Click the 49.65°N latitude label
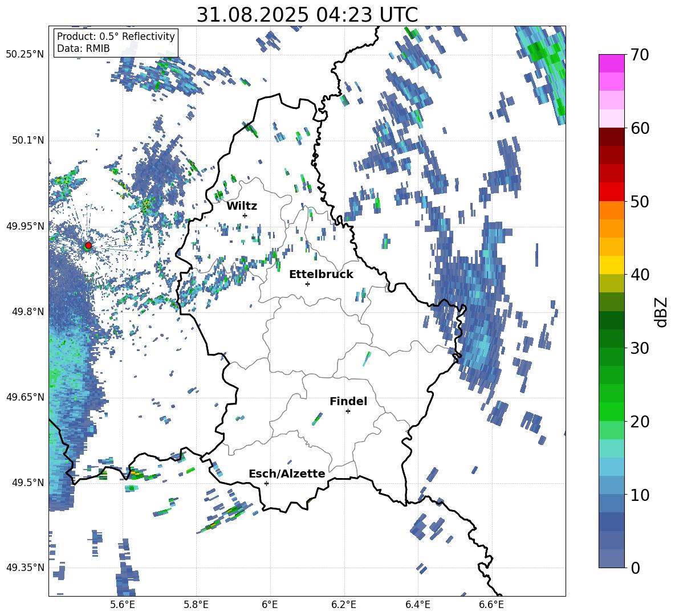Screen dimensions: 675x616 tap(25, 397)
